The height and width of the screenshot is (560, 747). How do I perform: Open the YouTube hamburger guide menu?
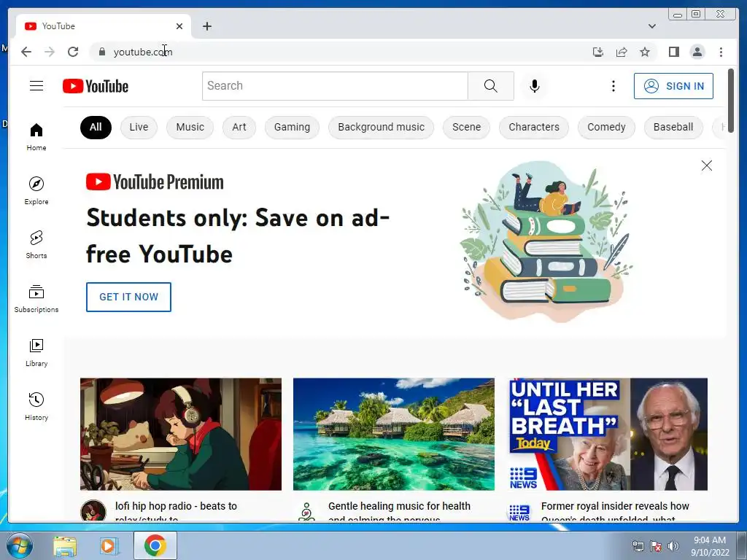coord(36,86)
